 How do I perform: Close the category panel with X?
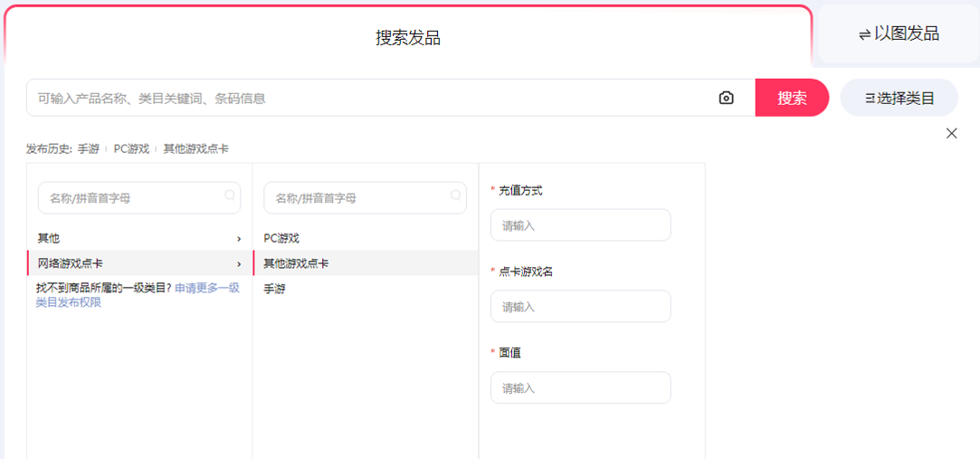[x=951, y=133]
